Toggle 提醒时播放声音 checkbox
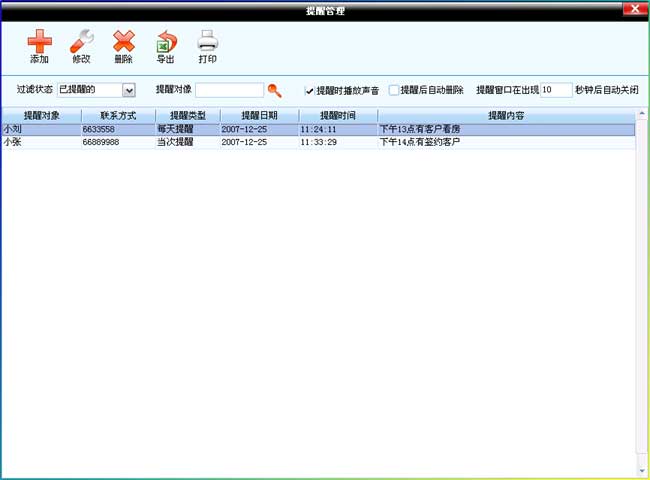The width and height of the screenshot is (650, 480). (x=310, y=90)
